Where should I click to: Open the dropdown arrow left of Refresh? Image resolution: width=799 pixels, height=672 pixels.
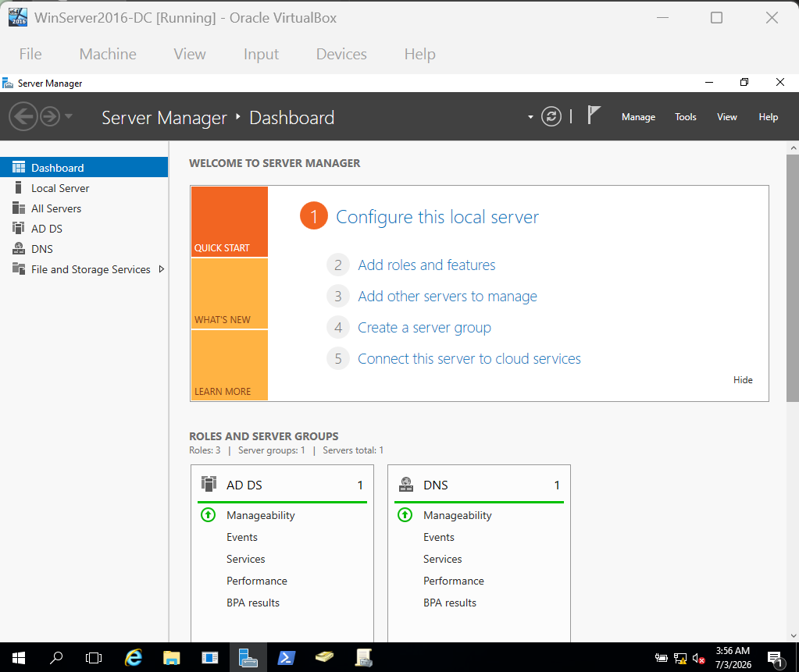(530, 117)
